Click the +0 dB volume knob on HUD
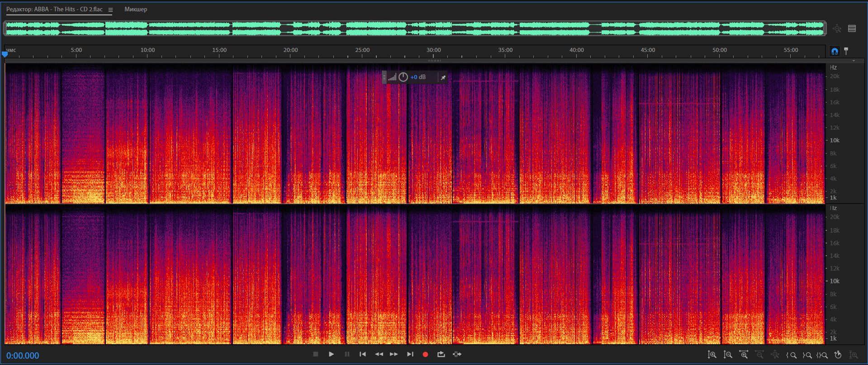Image resolution: width=868 pixels, height=365 pixels. coord(403,77)
